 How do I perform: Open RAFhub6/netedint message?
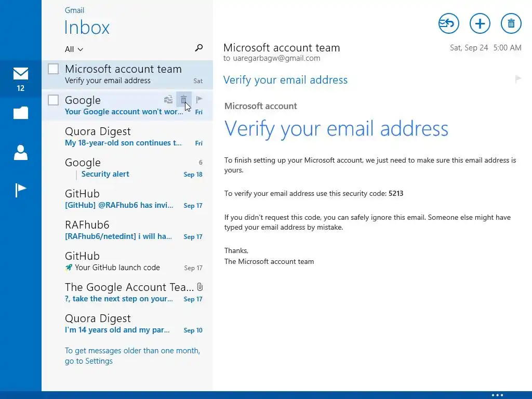tap(127, 230)
